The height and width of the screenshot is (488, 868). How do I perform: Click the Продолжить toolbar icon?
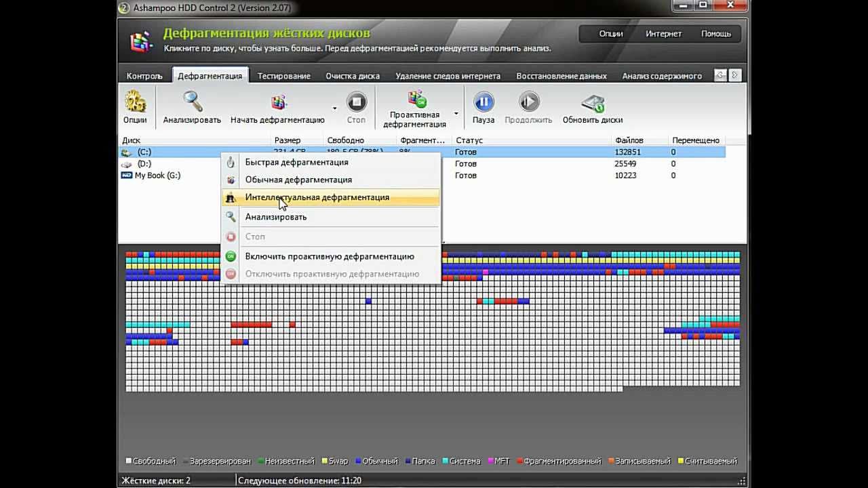tap(529, 102)
